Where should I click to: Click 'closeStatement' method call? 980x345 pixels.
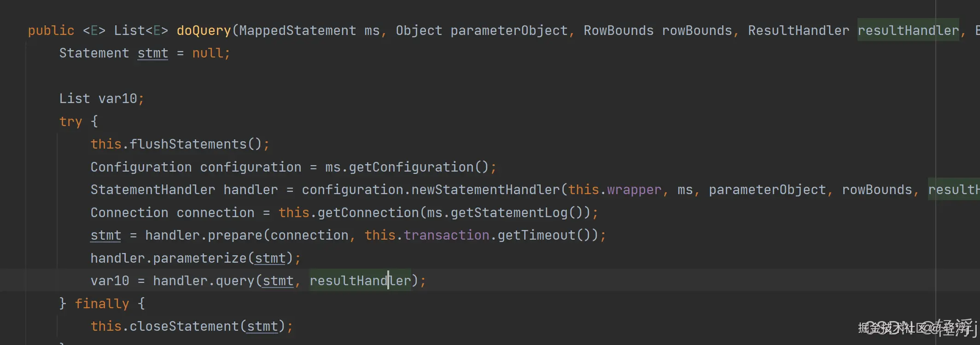184,326
